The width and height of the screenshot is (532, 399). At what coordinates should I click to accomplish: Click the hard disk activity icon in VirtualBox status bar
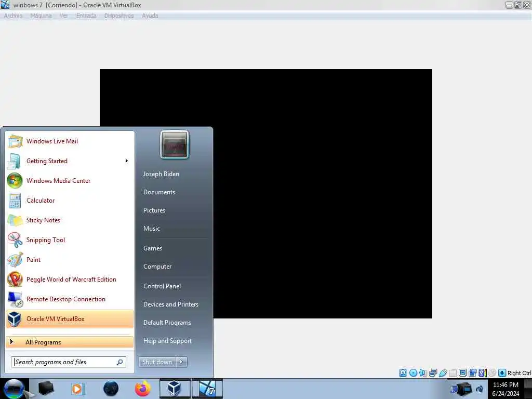tap(403, 373)
